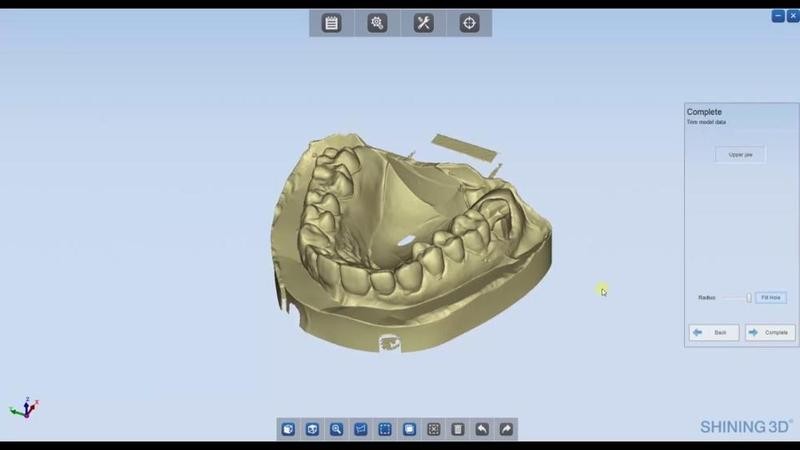Viewport: 800px width, 450px height.
Task: Click the magnifier zoom icon
Action: click(337, 429)
